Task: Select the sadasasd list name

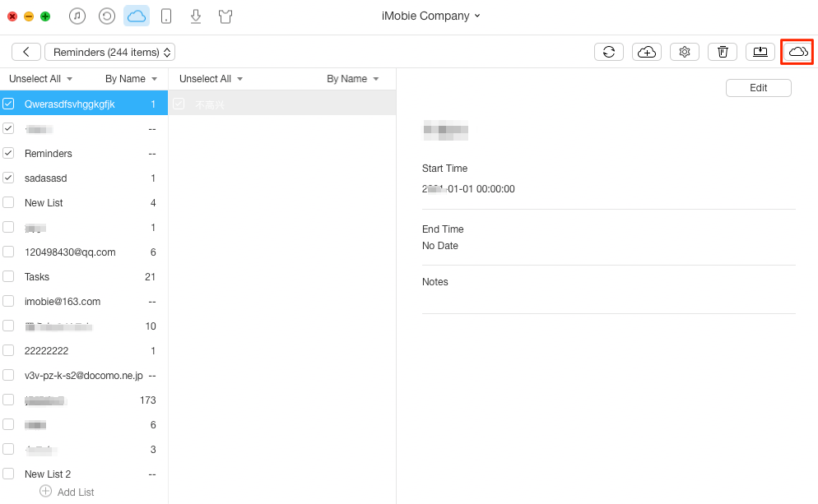Action: 45,178
